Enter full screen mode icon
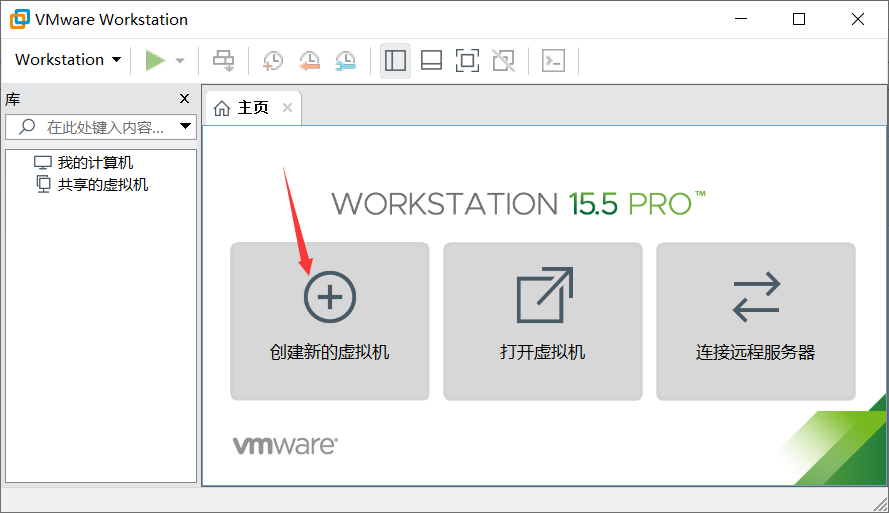Screen dimensions: 889x513 [467, 60]
